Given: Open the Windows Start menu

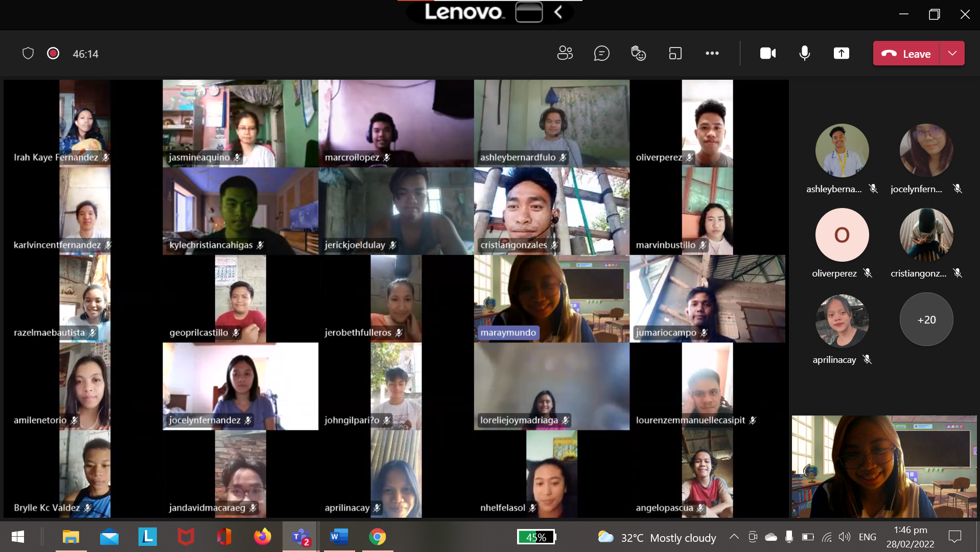Looking at the screenshot, I should click(18, 537).
